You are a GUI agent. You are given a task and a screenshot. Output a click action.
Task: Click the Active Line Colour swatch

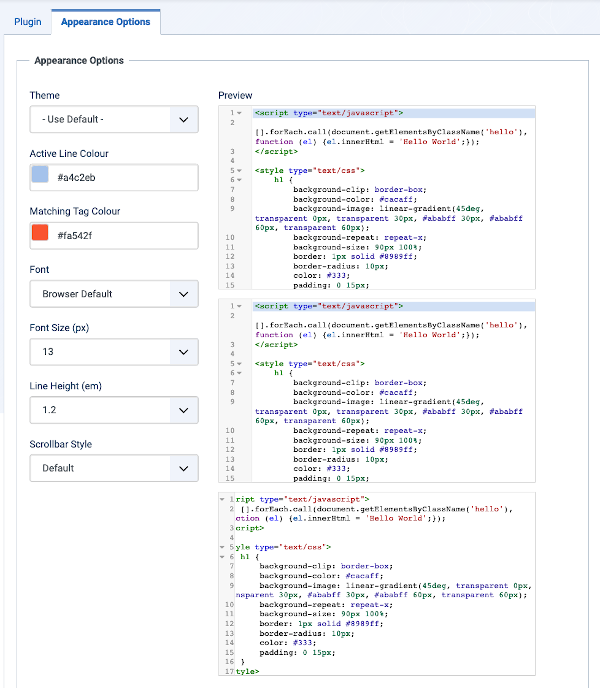[x=40, y=174]
